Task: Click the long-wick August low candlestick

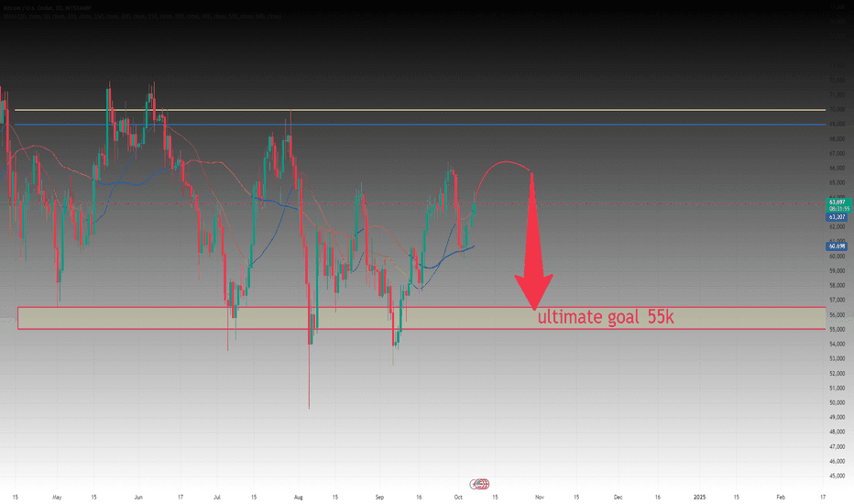Action: 310,361
